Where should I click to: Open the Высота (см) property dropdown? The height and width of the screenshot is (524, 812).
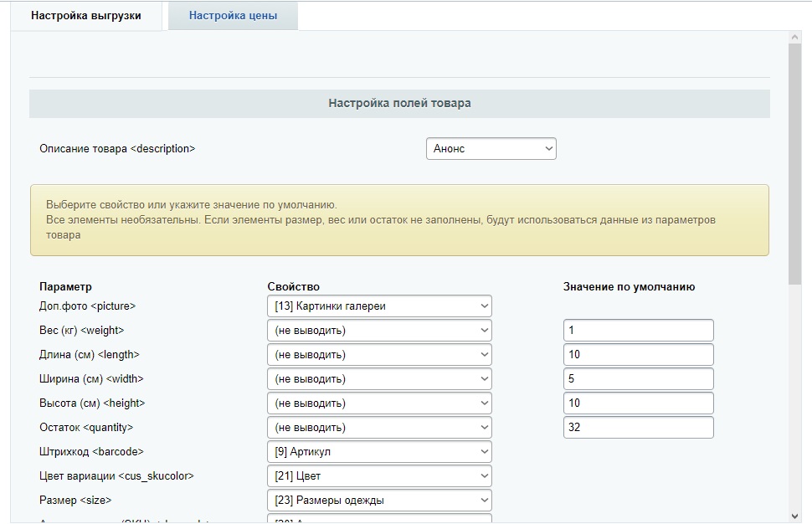pyautogui.click(x=379, y=403)
